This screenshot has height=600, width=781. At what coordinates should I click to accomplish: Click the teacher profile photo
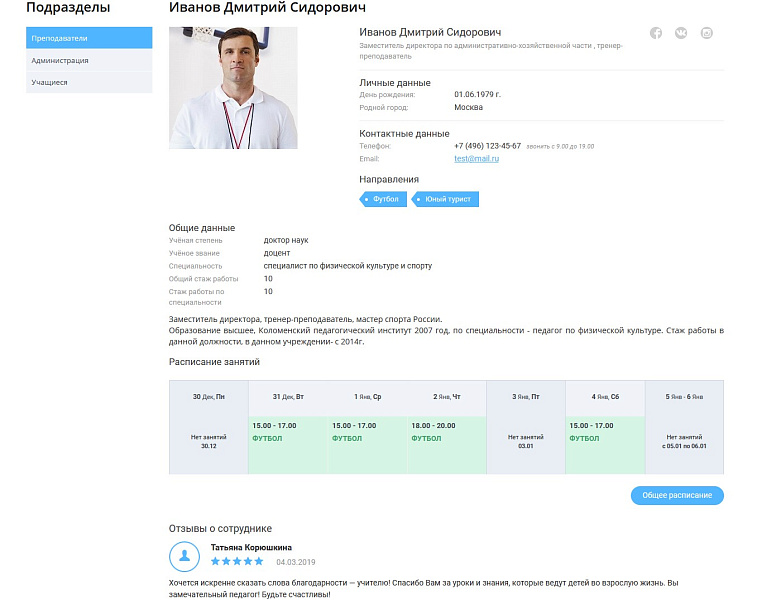233,88
